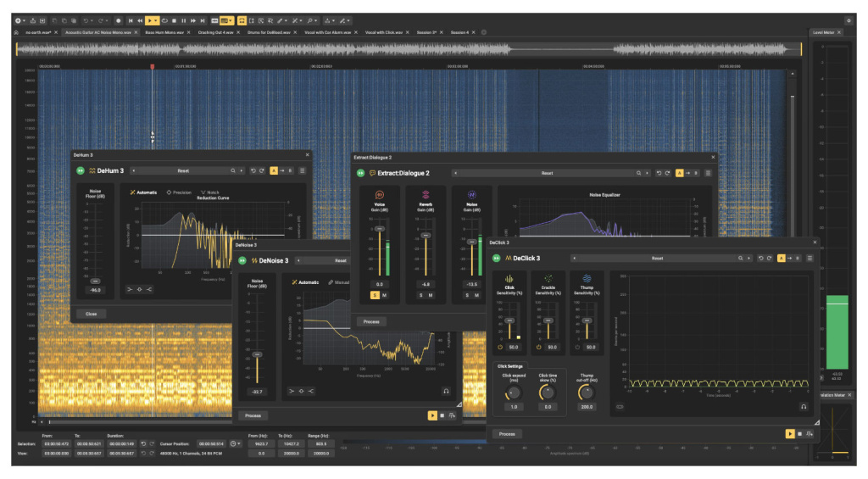Search presets in DeHum 3
Image resolution: width=868 pixels, height=479 pixels.
[233, 170]
